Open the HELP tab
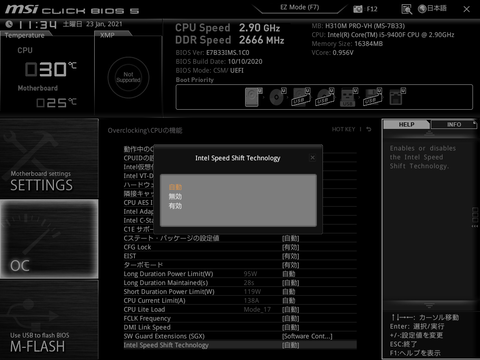Screen dimensions: 480x360 (406, 124)
